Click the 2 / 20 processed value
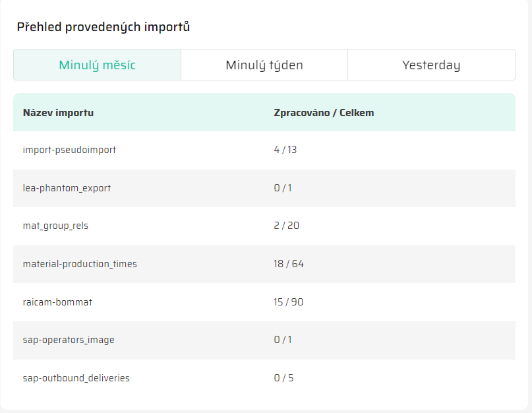The height and width of the screenshot is (413, 532). pyautogui.click(x=287, y=226)
